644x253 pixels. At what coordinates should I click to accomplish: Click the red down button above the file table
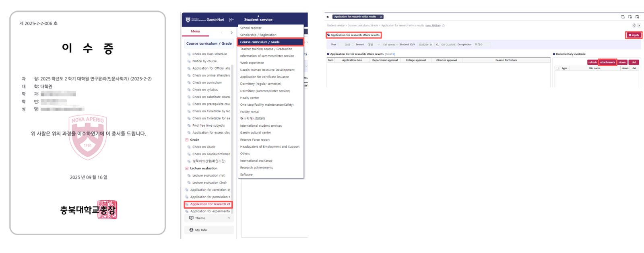622,62
